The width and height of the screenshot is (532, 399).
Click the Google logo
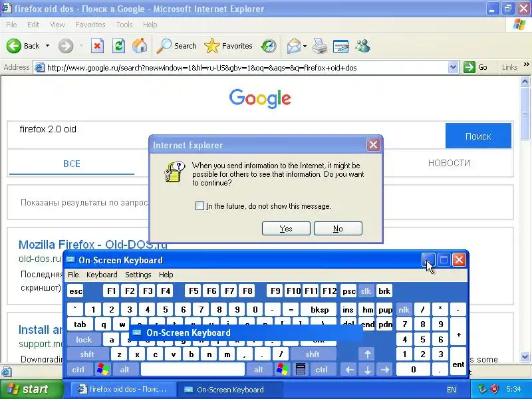[x=260, y=98]
